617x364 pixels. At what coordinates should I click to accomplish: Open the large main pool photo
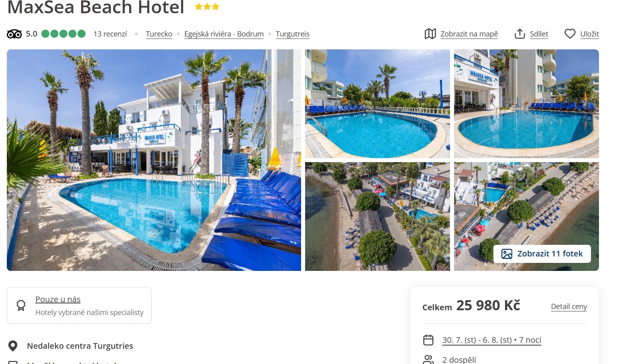(x=154, y=160)
